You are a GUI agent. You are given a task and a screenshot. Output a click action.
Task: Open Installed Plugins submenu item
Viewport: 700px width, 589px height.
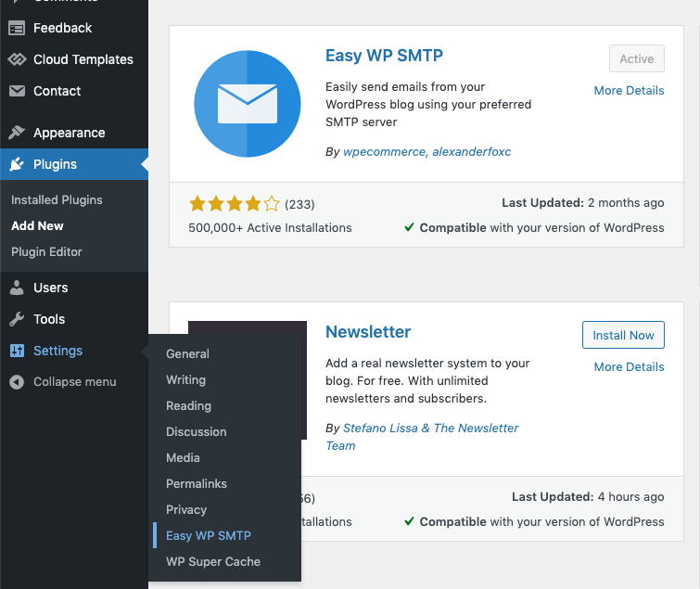[x=57, y=200]
